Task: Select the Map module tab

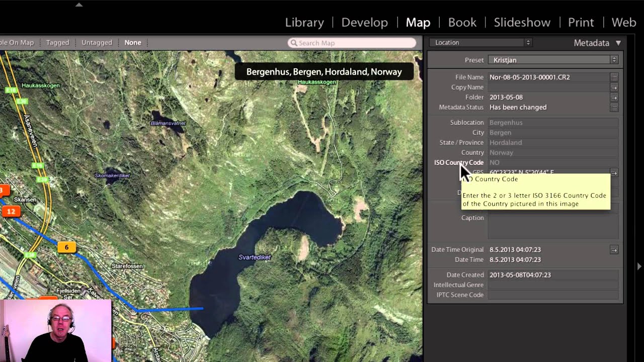Action: pyautogui.click(x=418, y=23)
